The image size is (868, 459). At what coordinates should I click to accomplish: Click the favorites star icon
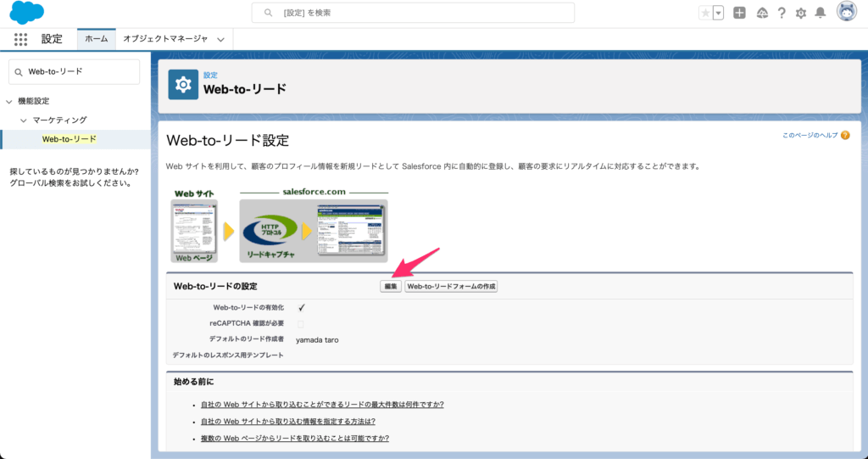(x=705, y=13)
